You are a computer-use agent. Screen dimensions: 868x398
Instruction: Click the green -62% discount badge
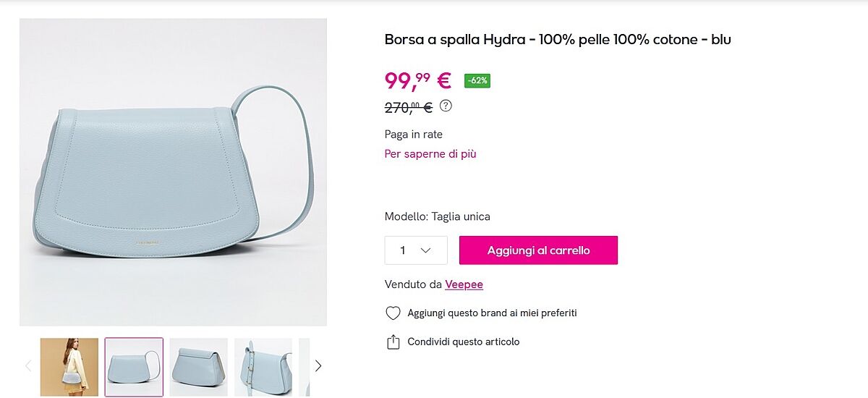477,80
